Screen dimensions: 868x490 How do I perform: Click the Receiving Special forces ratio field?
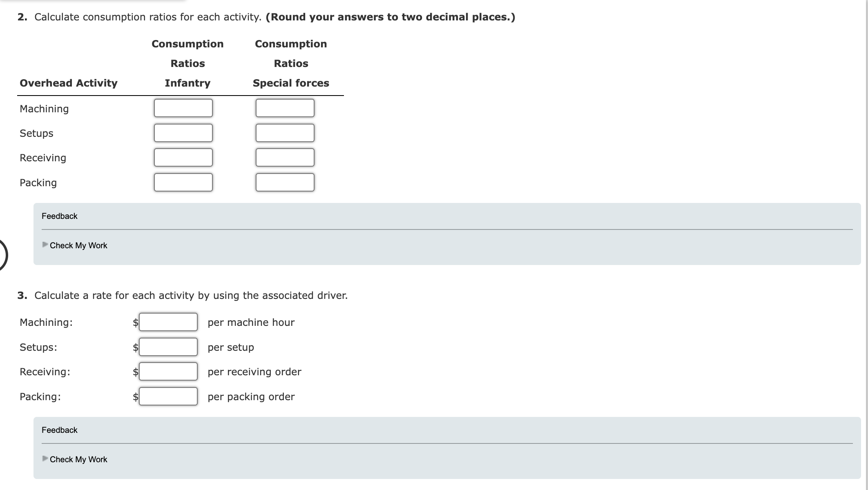tap(285, 157)
